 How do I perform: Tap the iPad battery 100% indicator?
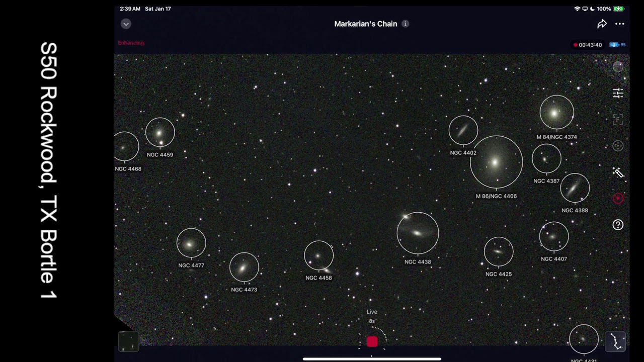[610, 9]
